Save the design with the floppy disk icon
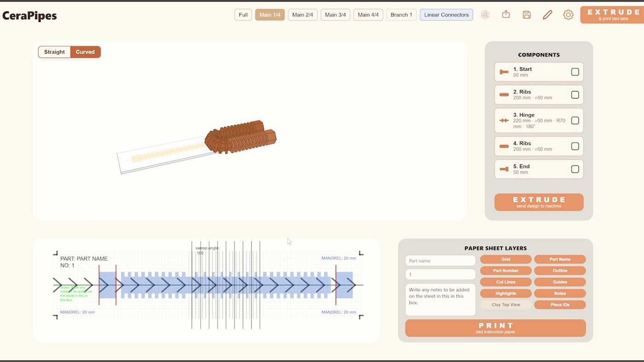 coord(527,15)
